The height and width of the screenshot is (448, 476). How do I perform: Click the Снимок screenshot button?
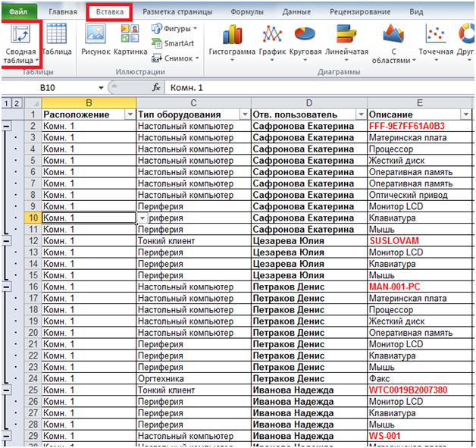click(x=175, y=58)
